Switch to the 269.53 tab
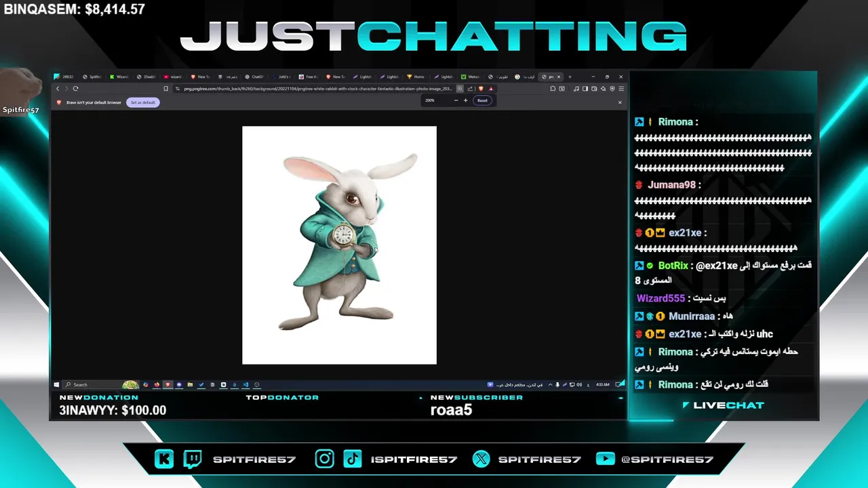The height and width of the screenshot is (488, 868). pyautogui.click(x=64, y=77)
